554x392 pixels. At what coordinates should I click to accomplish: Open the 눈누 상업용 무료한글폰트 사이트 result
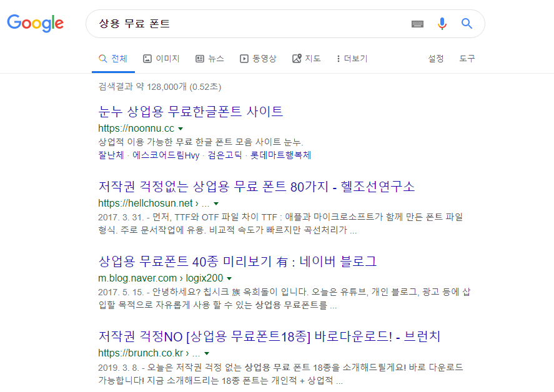pyautogui.click(x=190, y=112)
